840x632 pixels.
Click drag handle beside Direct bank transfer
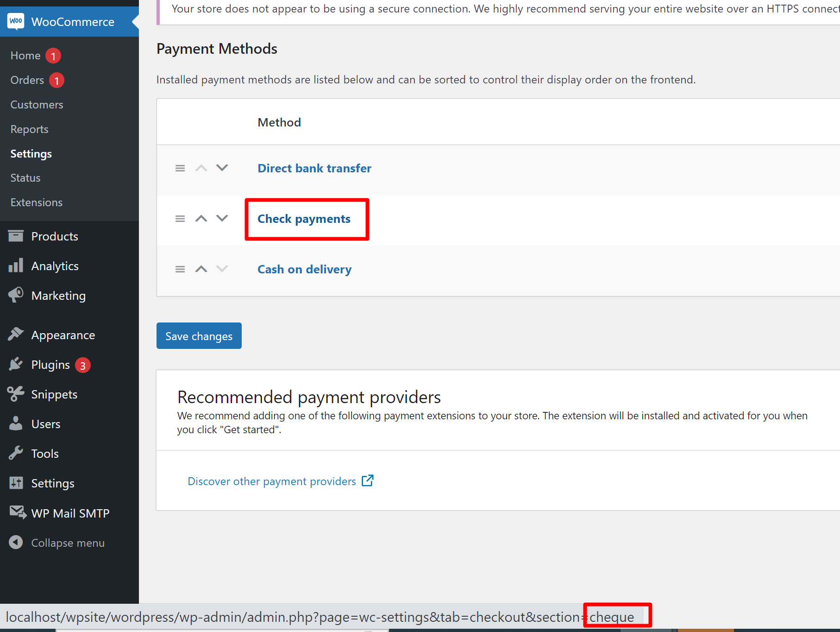[180, 168]
